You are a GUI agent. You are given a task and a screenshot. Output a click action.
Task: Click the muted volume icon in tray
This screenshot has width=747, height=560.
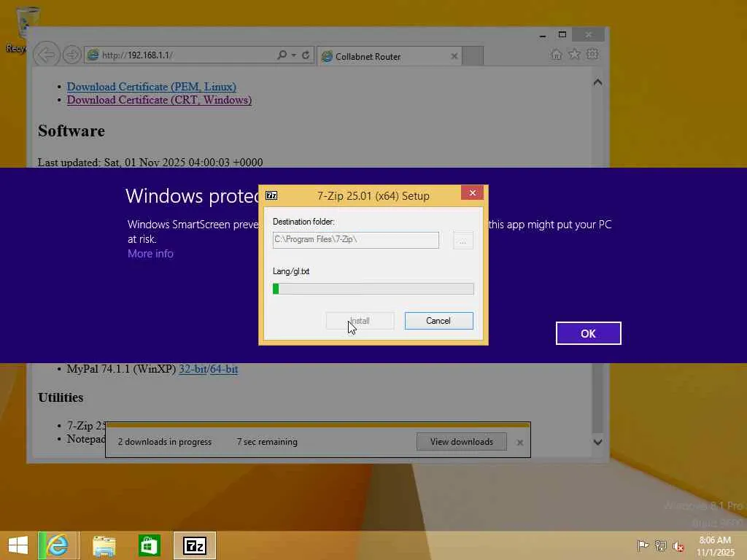pos(678,545)
